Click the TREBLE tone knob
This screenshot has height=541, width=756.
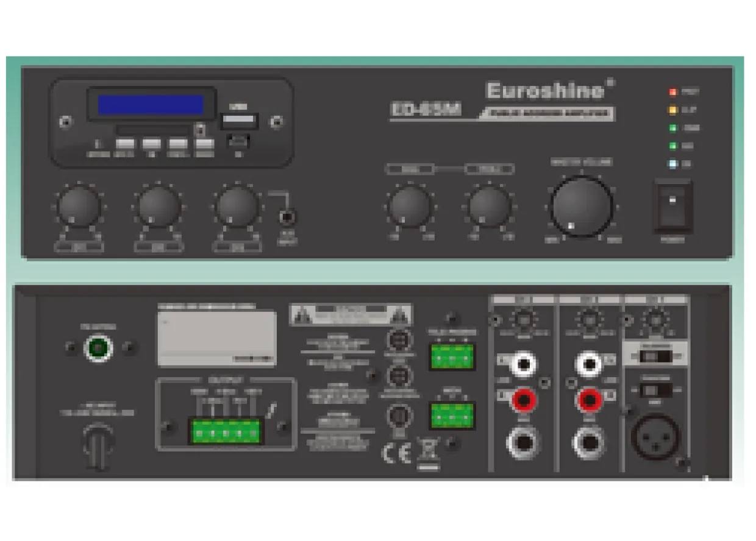coord(490,207)
